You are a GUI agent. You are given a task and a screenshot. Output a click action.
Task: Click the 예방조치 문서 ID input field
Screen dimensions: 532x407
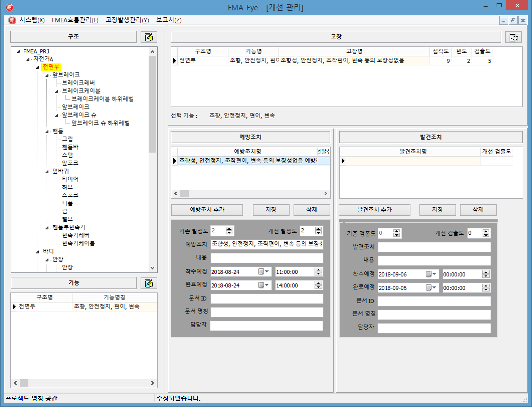coord(267,299)
